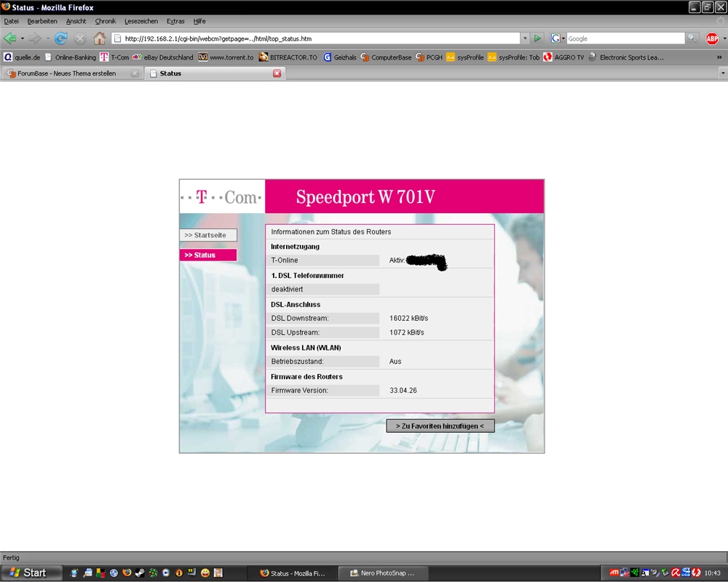Viewport: 728px width, 582px height.
Task: Go to the router Startseite
Action: tap(208, 235)
